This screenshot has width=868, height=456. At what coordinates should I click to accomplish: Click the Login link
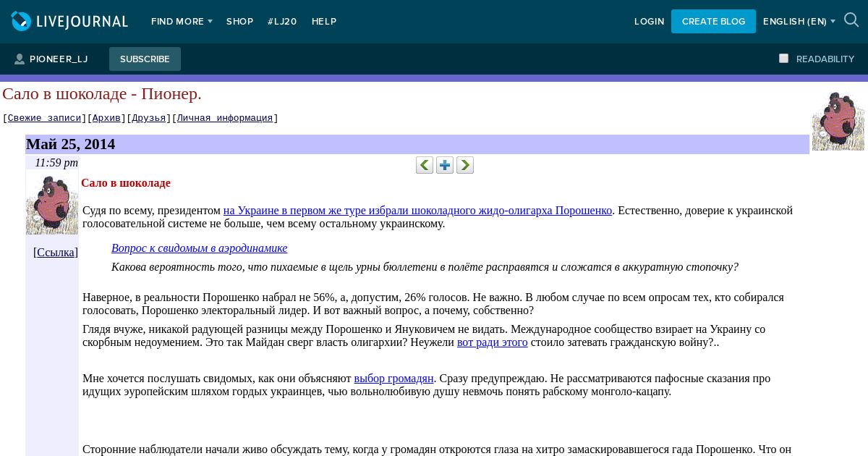[649, 22]
